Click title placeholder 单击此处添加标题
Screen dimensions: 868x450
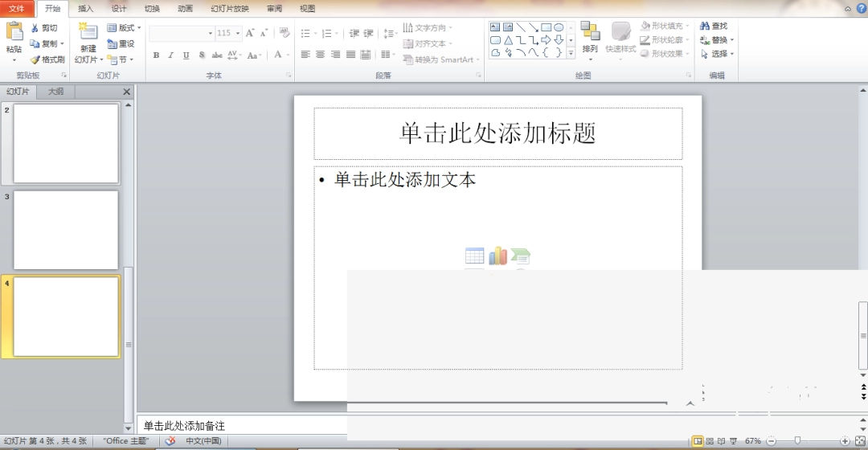(497, 133)
